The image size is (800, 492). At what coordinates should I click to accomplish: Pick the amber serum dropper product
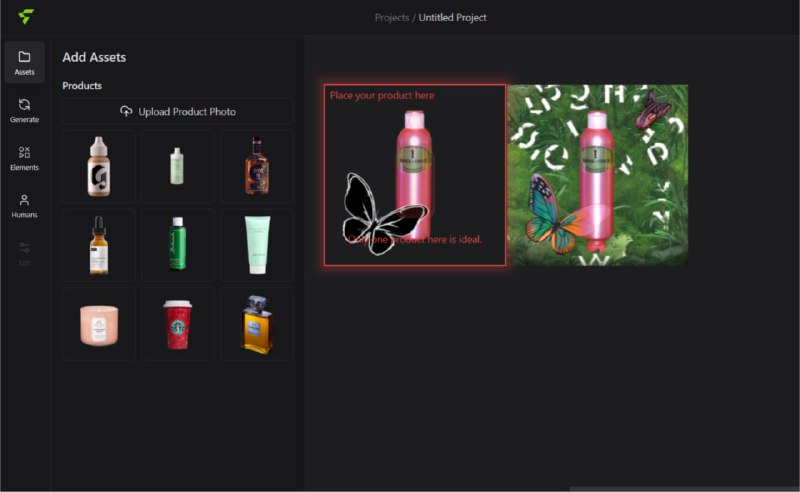click(98, 245)
